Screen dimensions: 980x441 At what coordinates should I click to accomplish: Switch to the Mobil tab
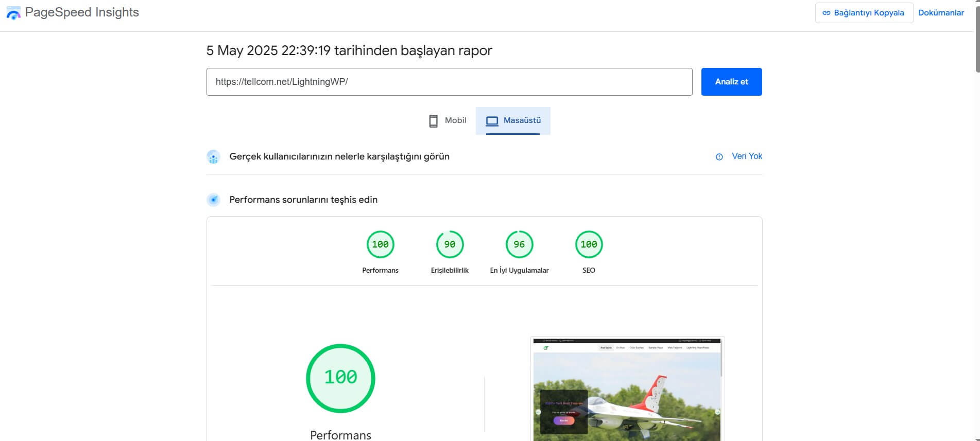(448, 120)
